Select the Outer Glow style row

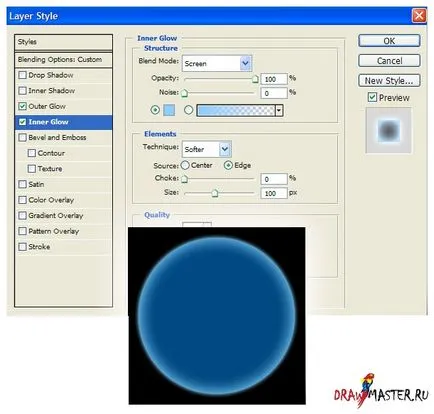63,106
